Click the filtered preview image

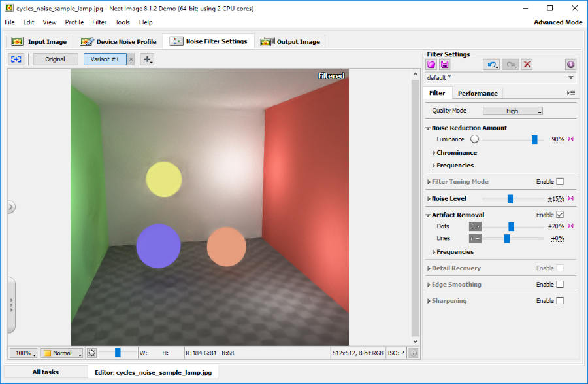(x=210, y=207)
